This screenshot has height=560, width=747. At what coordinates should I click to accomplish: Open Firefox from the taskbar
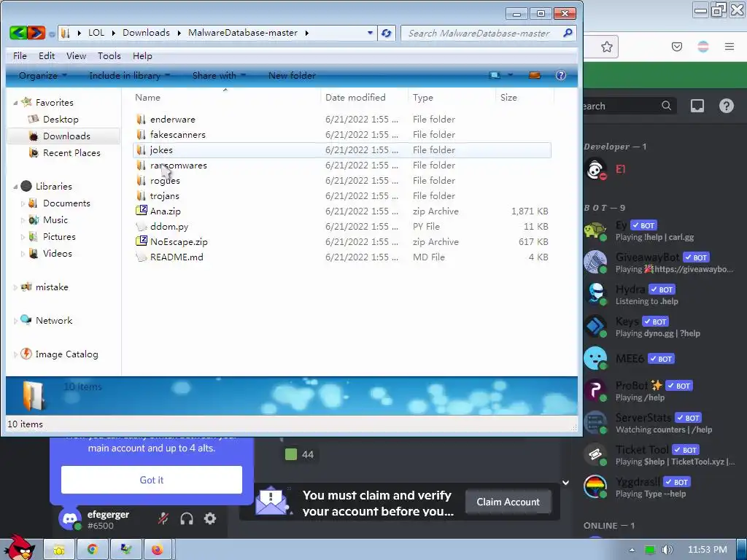[x=158, y=550]
